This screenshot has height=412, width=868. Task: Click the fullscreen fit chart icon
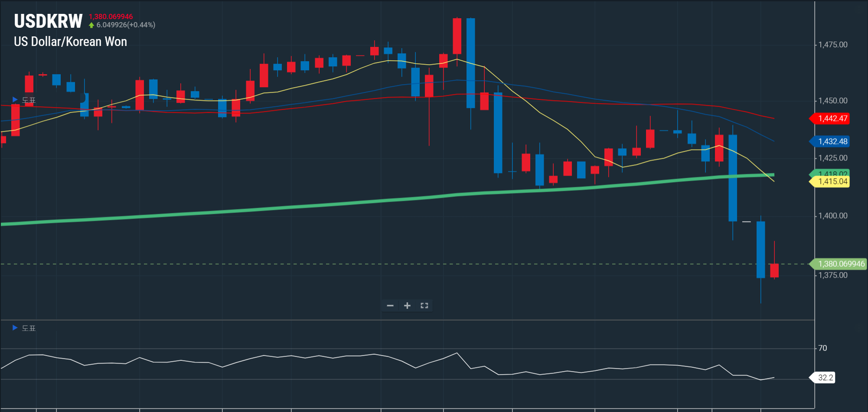pos(424,306)
